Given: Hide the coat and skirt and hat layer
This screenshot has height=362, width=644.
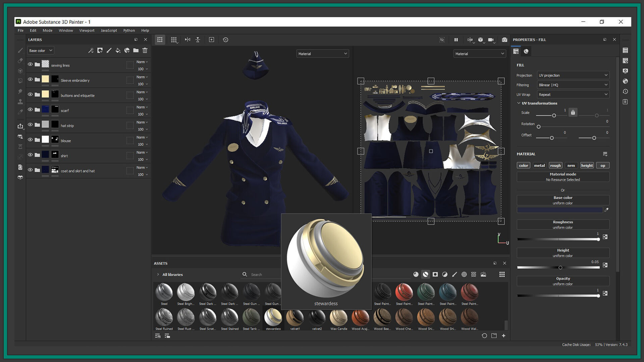Looking at the screenshot, I should [x=30, y=170].
